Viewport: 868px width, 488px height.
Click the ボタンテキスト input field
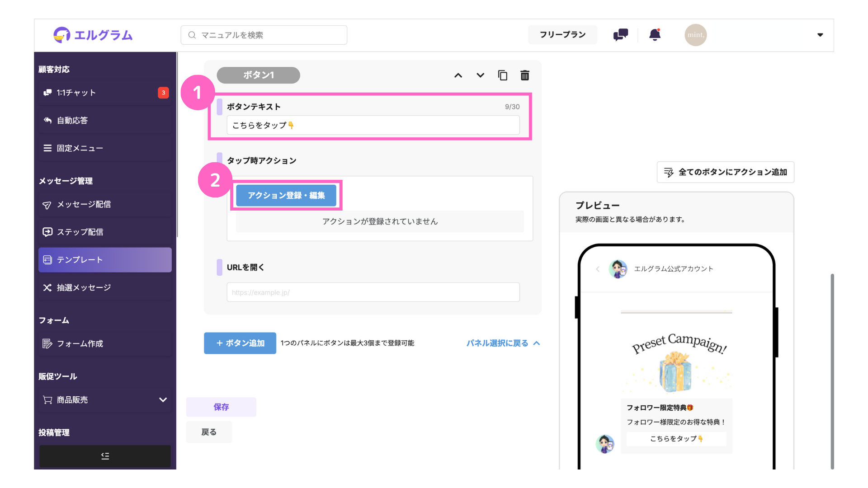tap(373, 125)
